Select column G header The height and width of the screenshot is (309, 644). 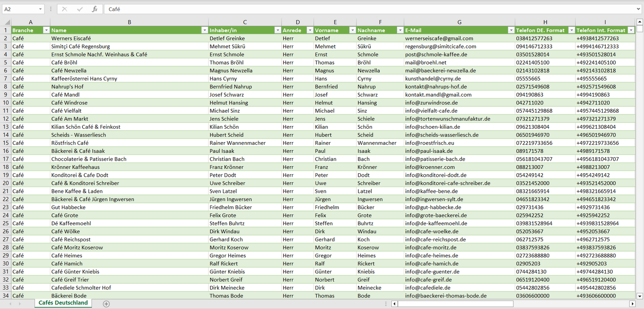459,22
